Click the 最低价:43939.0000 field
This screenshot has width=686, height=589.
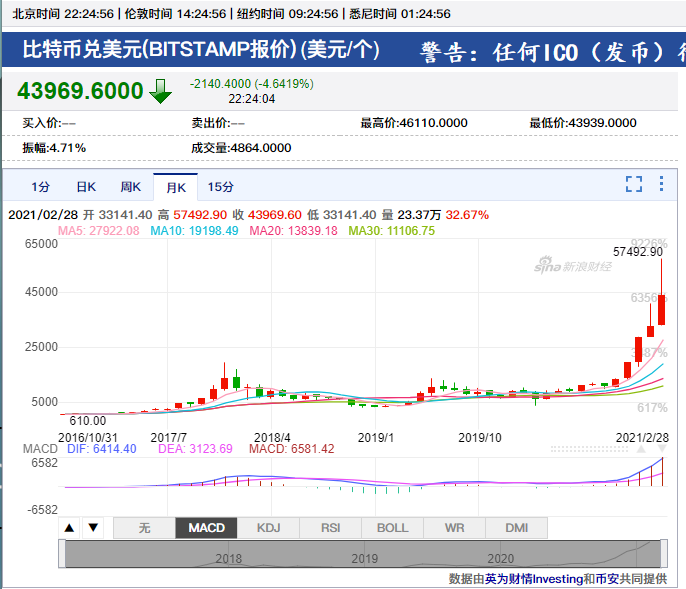583,123
